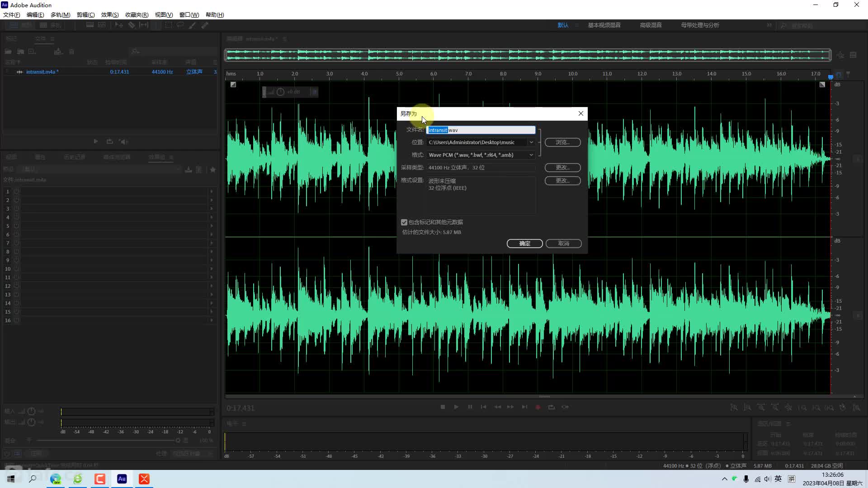Expand effect menu arrow for rack slot 14
868x488 pixels.
pos(212,303)
